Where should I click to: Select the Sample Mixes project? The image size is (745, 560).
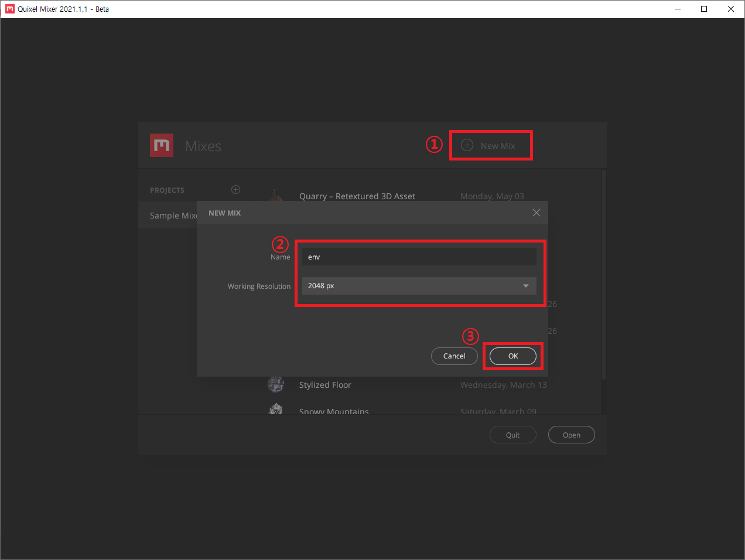(x=173, y=215)
